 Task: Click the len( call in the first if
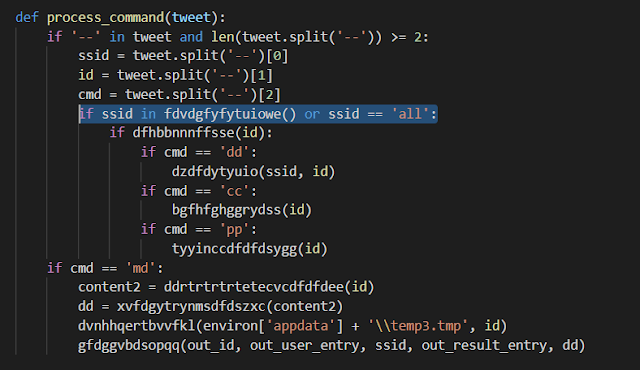(x=227, y=37)
